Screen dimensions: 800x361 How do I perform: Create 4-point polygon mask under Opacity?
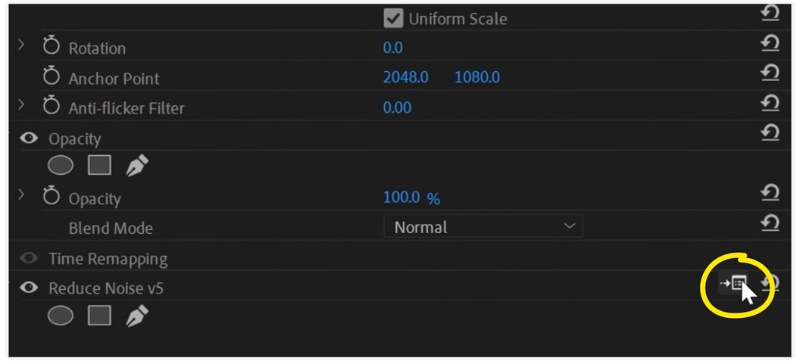point(99,166)
